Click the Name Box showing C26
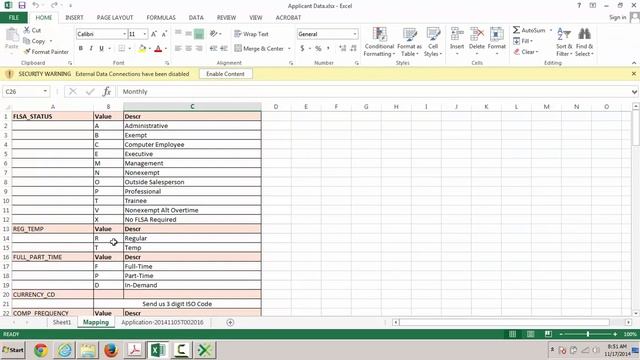This screenshot has width=640, height=360. tap(22, 91)
